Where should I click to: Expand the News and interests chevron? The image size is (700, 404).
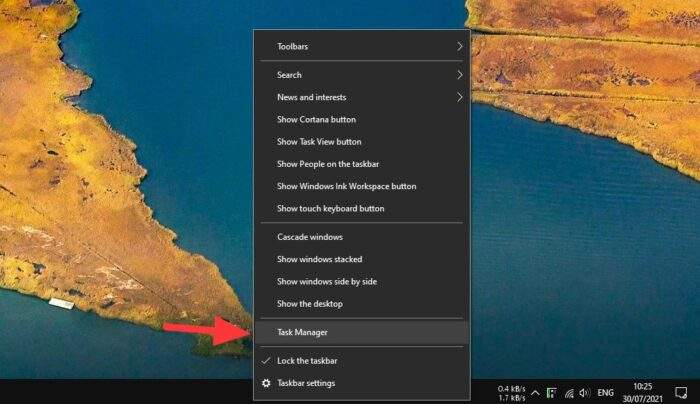pos(460,97)
